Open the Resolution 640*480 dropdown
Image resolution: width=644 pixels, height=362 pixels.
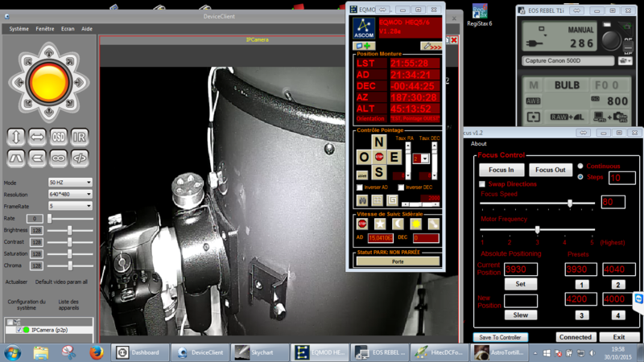point(70,194)
